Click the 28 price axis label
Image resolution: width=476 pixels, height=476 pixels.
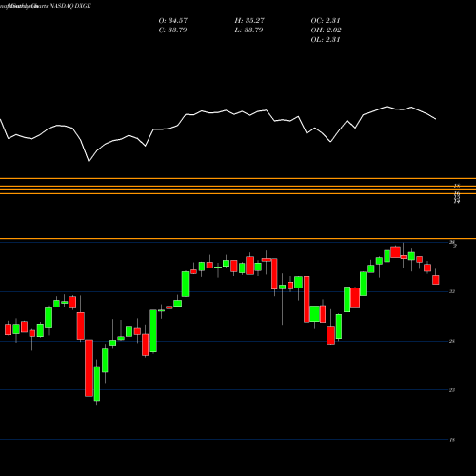(452, 341)
